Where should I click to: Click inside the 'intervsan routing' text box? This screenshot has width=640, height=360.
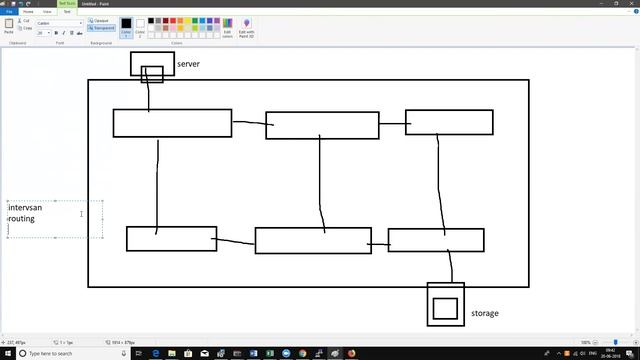tap(55, 219)
